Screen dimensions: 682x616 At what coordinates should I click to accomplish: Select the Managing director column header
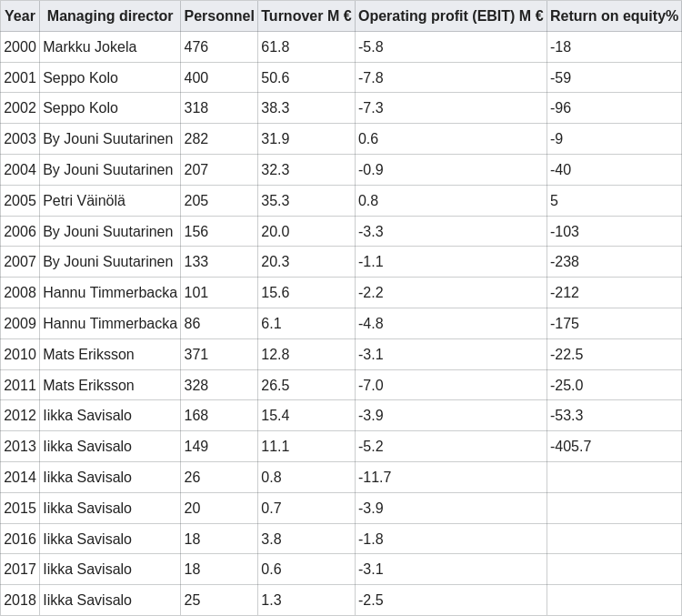110,16
